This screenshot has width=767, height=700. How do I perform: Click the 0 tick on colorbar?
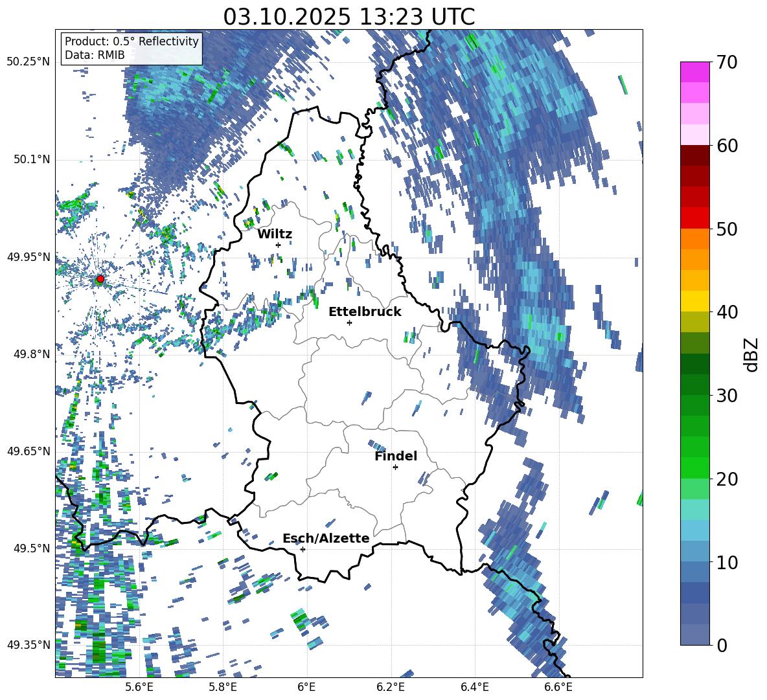(x=722, y=645)
